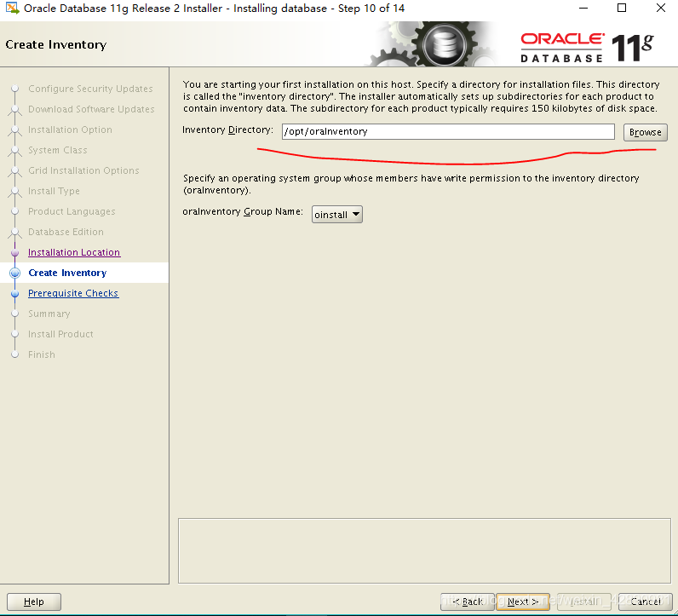The width and height of the screenshot is (678, 616).
Task: Click the Next button
Action: tap(523, 602)
